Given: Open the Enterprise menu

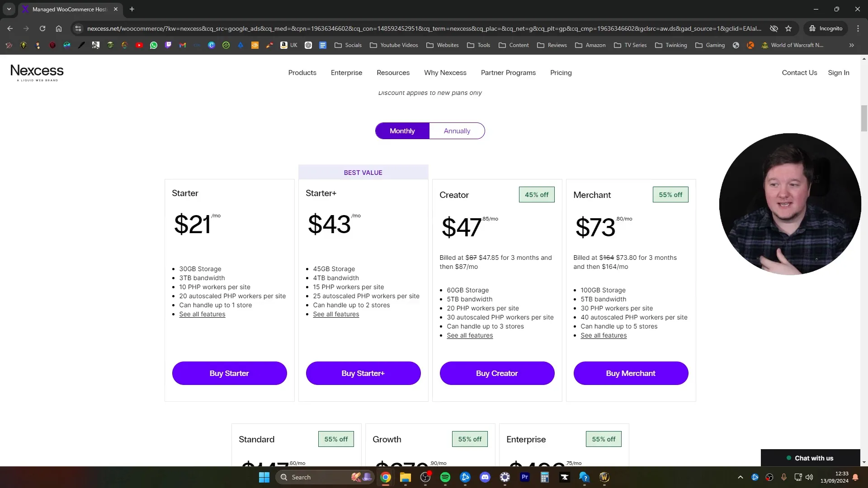Looking at the screenshot, I should coord(346,73).
